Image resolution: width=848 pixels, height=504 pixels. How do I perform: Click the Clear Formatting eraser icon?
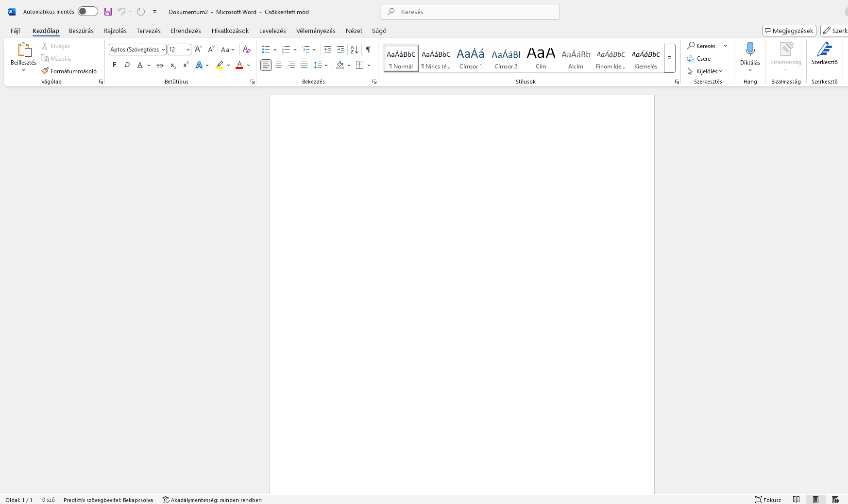point(246,50)
